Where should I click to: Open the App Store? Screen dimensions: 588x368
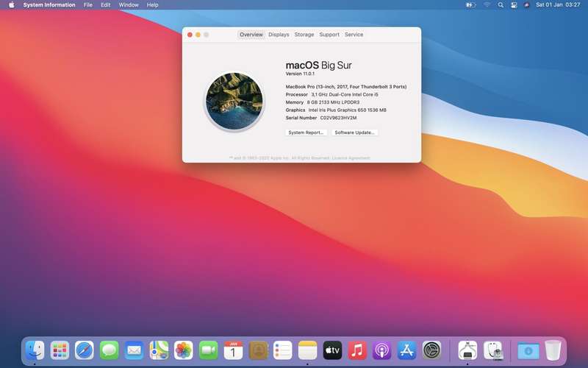click(407, 350)
